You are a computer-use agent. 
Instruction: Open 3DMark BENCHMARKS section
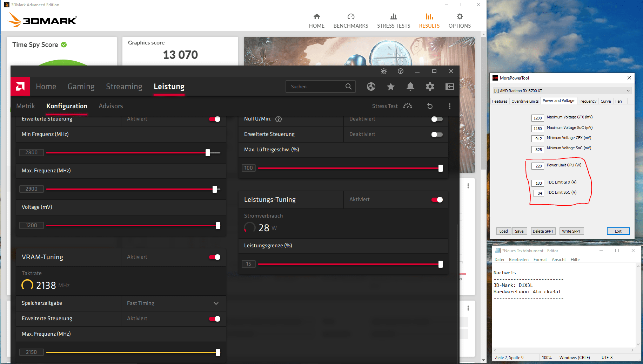click(351, 21)
